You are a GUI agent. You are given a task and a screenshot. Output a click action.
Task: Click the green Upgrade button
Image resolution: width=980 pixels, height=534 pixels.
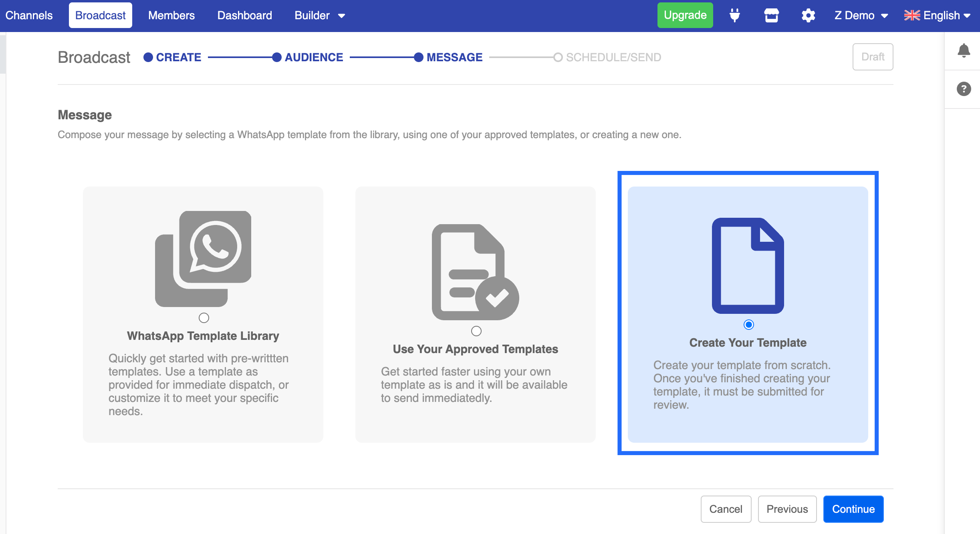685,15
